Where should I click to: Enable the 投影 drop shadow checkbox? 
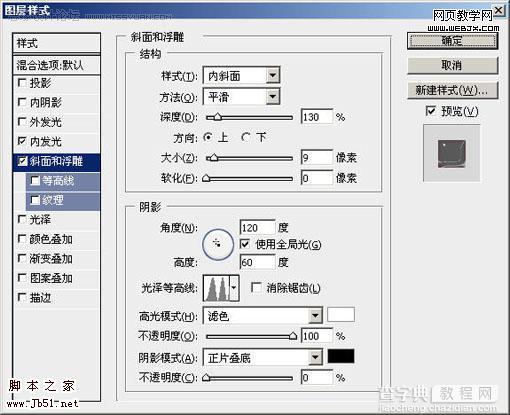(x=22, y=83)
